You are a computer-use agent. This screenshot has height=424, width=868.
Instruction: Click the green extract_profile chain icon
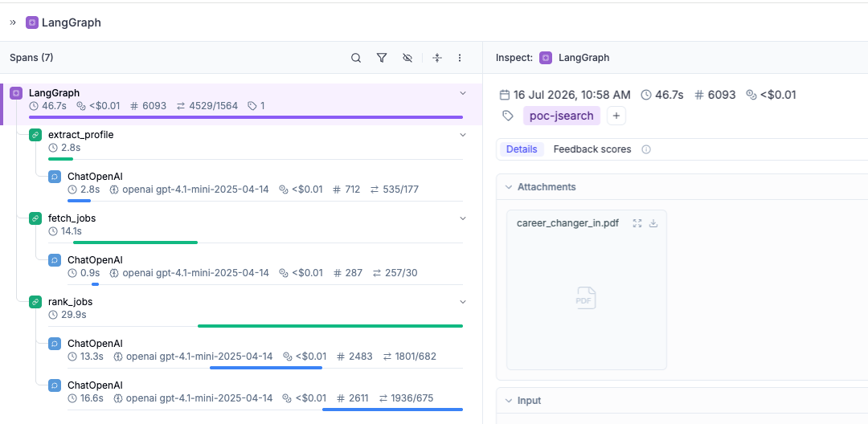tap(35, 134)
